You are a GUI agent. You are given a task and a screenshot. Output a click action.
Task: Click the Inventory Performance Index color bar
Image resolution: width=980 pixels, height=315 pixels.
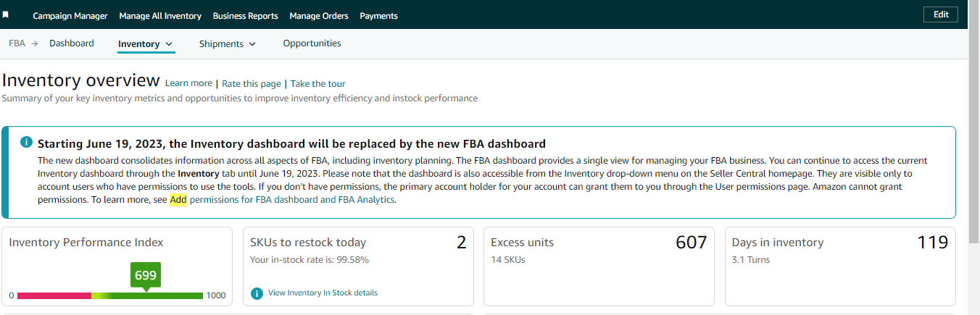[x=110, y=295]
